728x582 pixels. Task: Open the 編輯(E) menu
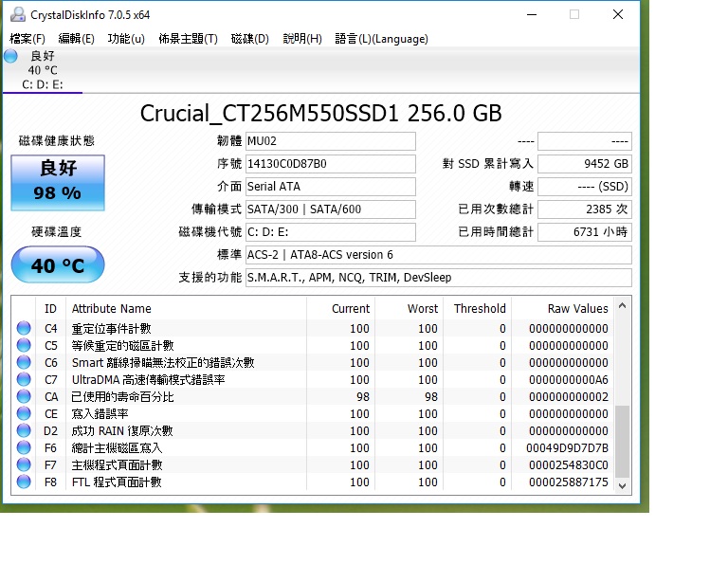point(76,39)
